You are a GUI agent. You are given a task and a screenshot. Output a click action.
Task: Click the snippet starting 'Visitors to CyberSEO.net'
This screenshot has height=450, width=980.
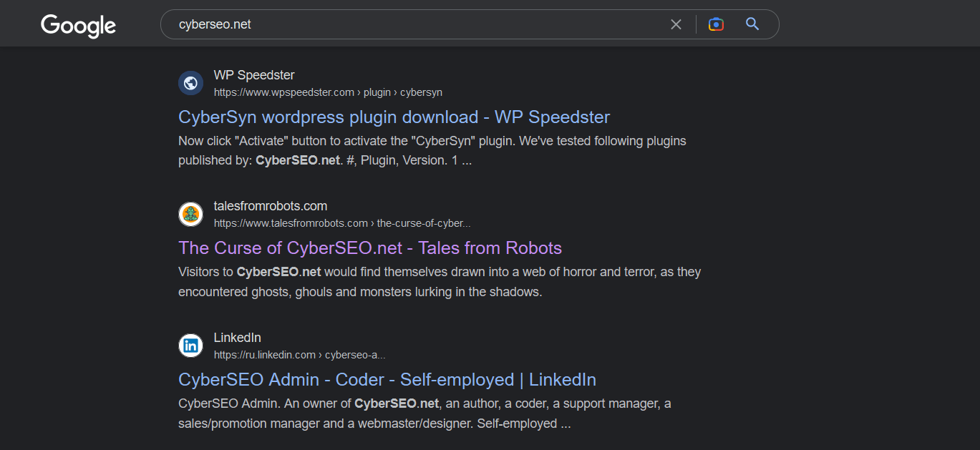440,282
